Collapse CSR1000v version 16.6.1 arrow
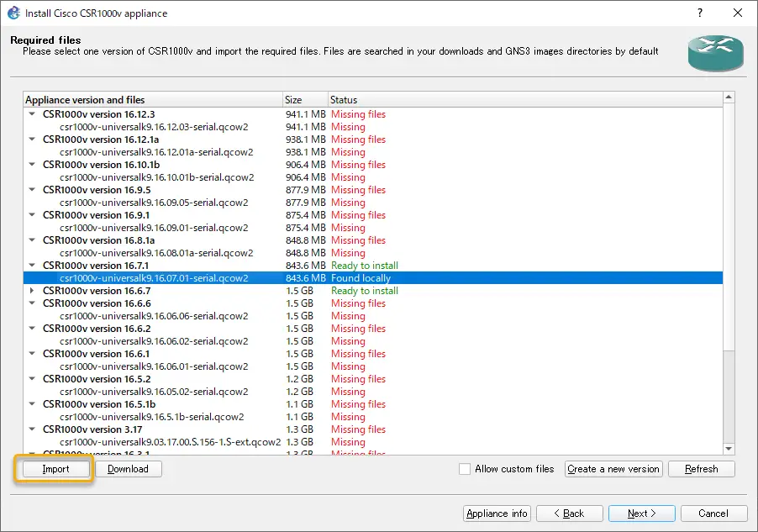758x532 pixels. coord(32,354)
